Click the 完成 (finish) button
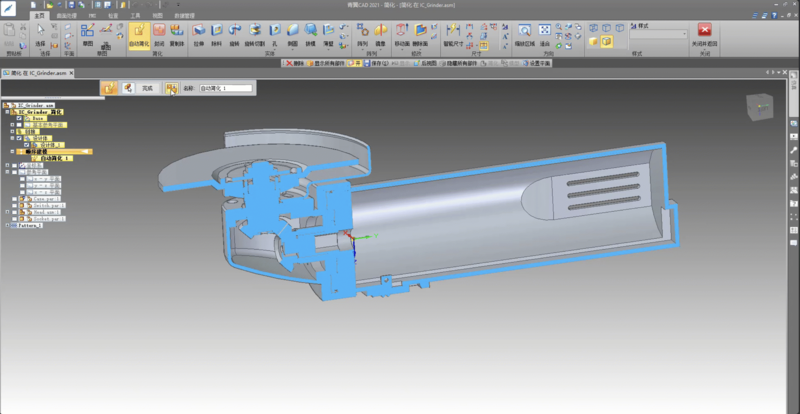The image size is (800, 414). point(148,88)
